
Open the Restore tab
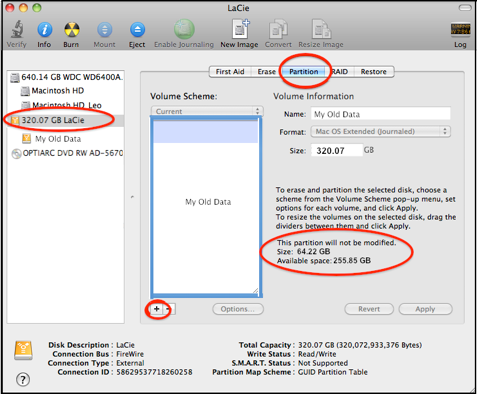click(x=373, y=72)
